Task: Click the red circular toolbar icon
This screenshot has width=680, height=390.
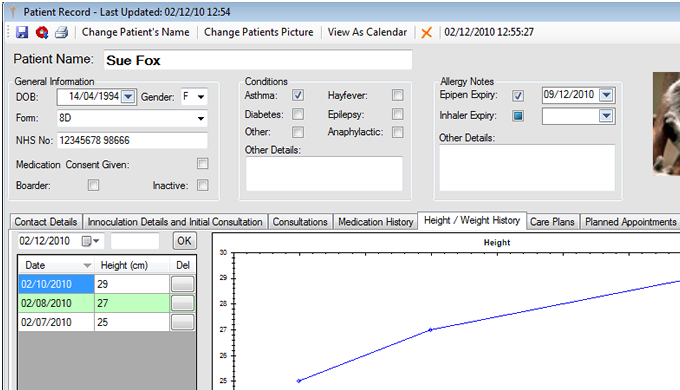Action: [x=42, y=32]
